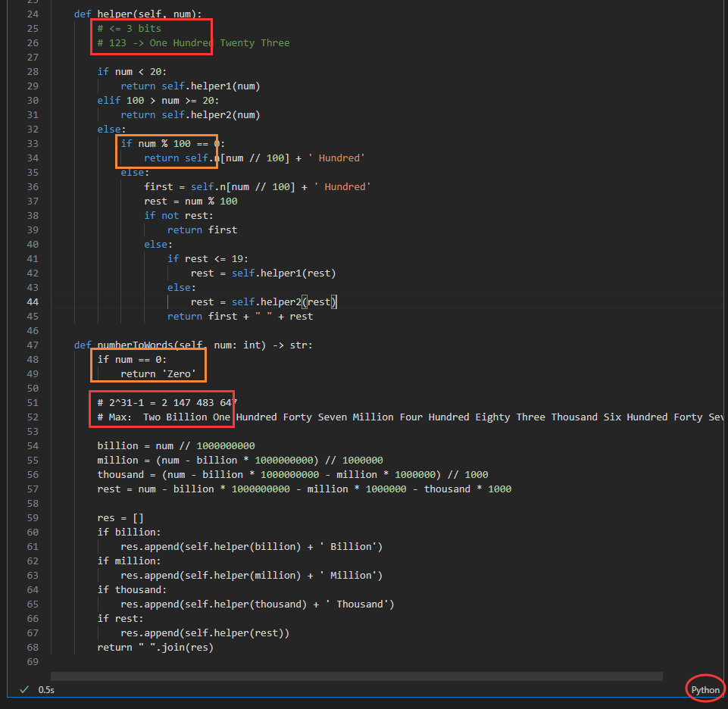Click 'return self.helper1(num)' line
Screen dimensions: 728x709
[x=190, y=86]
